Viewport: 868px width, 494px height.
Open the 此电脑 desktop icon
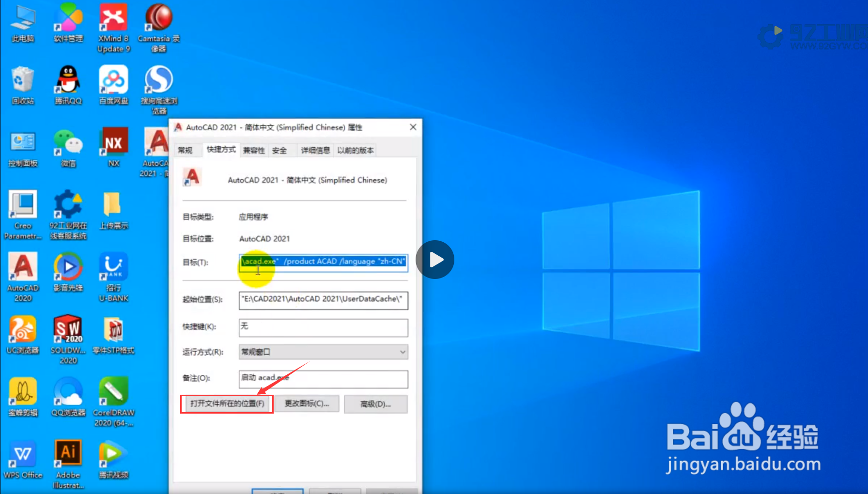(23, 22)
